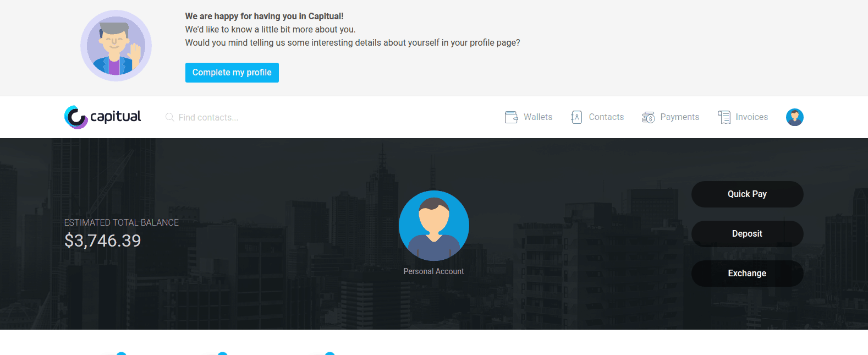Navigate to the Contacts menu label

click(606, 117)
